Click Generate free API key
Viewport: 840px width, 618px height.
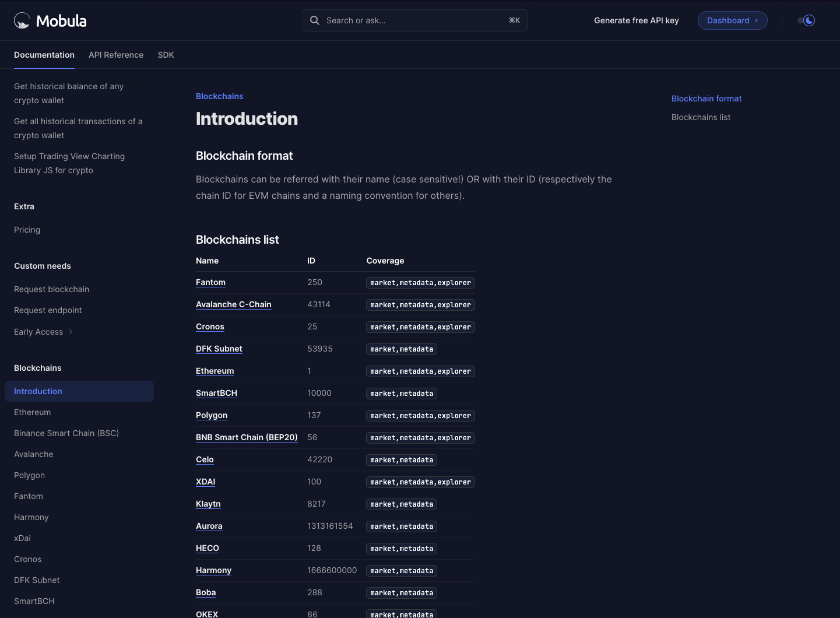(x=637, y=20)
